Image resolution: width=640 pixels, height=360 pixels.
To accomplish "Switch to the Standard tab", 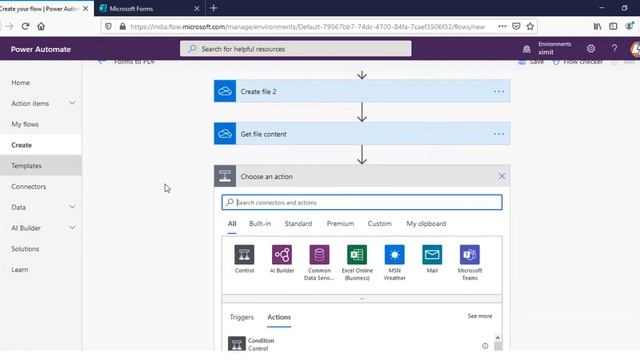I will 298,224.
